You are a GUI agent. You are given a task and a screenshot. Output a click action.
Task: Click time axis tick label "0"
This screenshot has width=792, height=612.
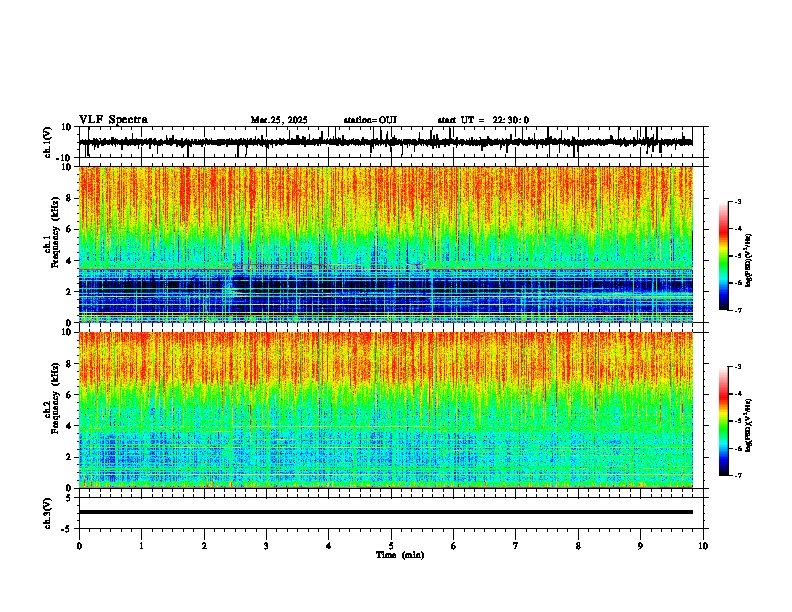pyautogui.click(x=79, y=546)
